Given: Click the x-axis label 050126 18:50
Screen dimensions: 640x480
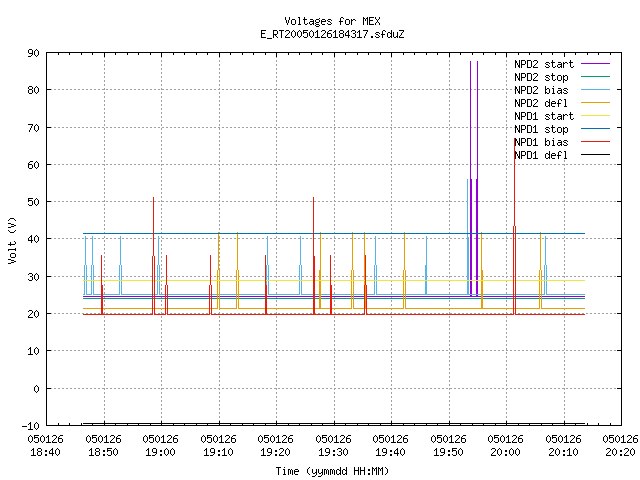Looking at the screenshot, I should click(x=103, y=446).
